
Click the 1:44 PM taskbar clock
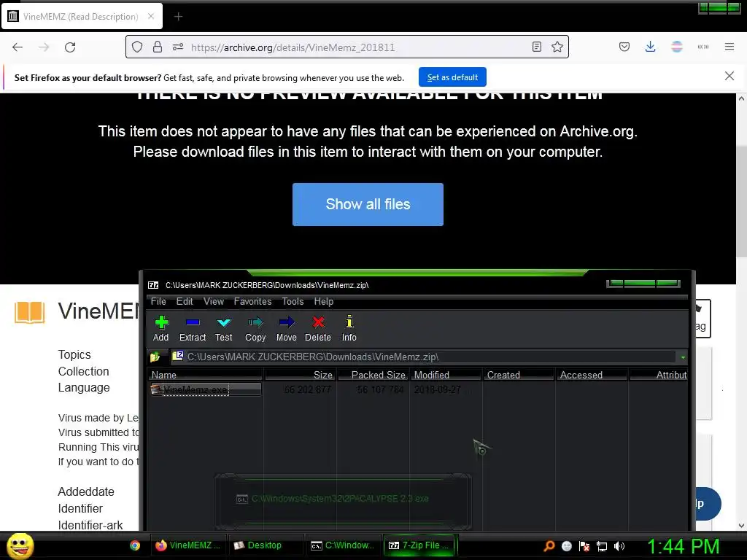[x=684, y=546]
